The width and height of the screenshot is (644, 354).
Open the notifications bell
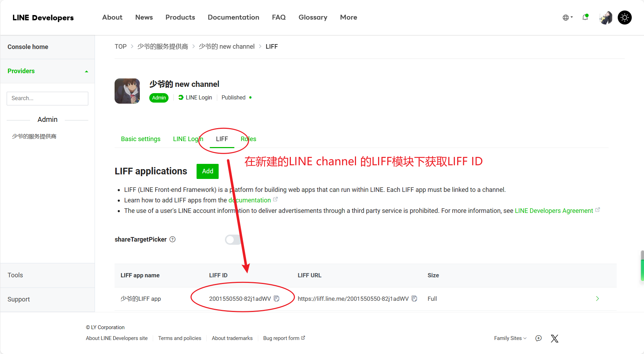[585, 17]
